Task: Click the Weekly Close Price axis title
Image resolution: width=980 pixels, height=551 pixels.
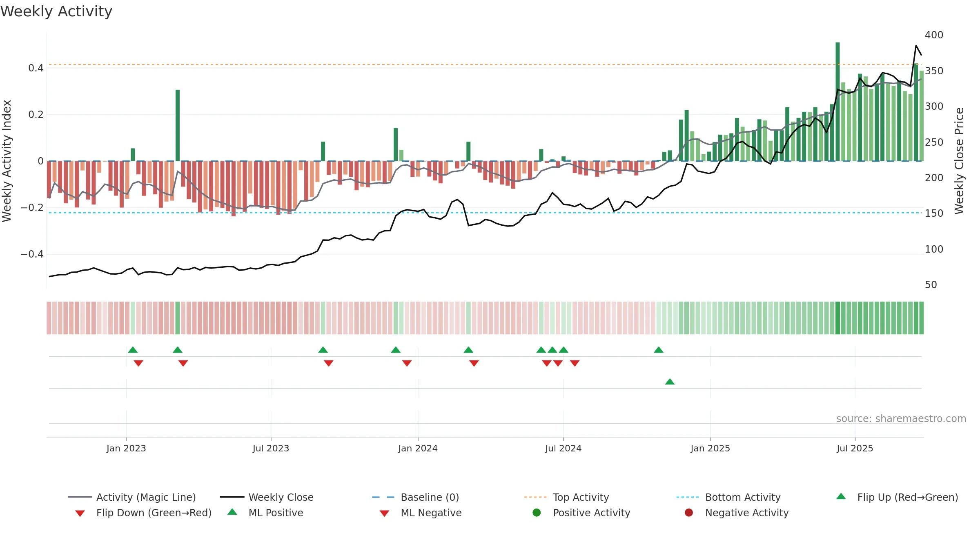Action: tap(959, 161)
